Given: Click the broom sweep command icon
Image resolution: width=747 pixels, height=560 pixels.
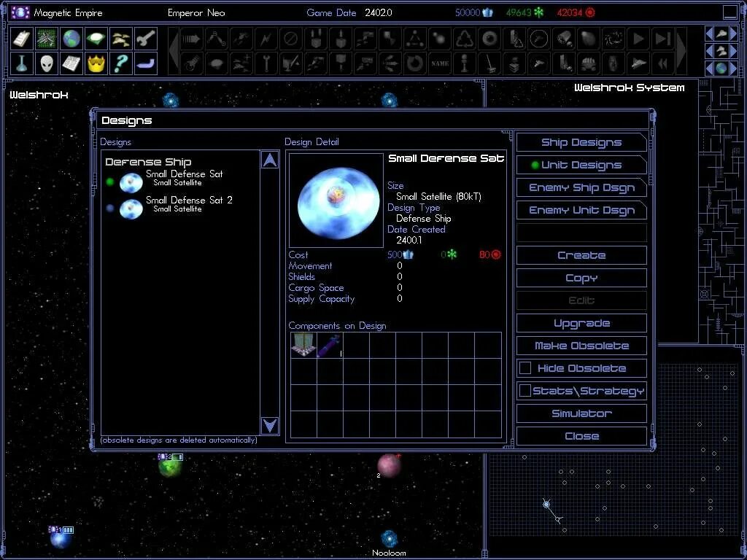Looking at the screenshot, I should 489,63.
